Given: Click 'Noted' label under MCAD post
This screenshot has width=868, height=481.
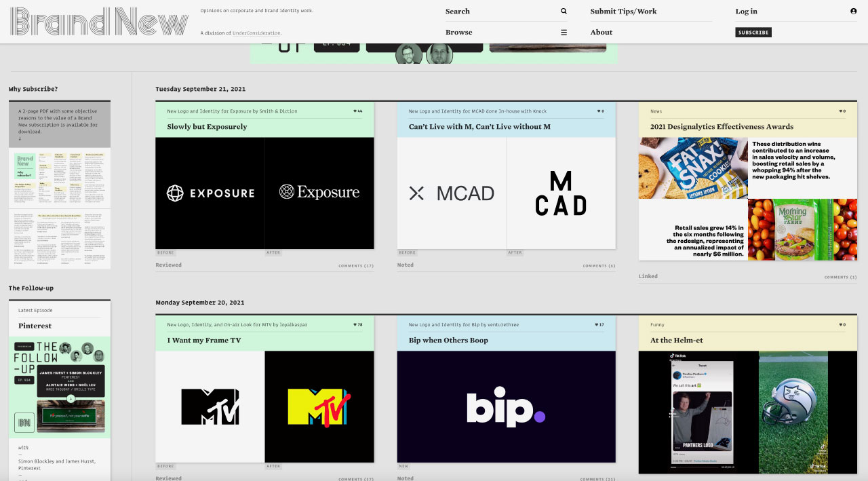Looking at the screenshot, I should point(406,265).
